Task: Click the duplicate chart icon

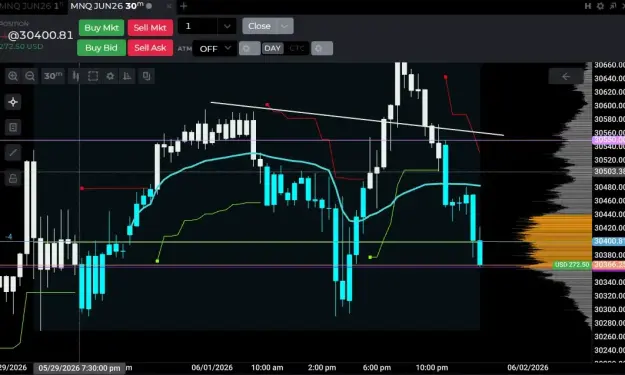Action: tap(146, 76)
